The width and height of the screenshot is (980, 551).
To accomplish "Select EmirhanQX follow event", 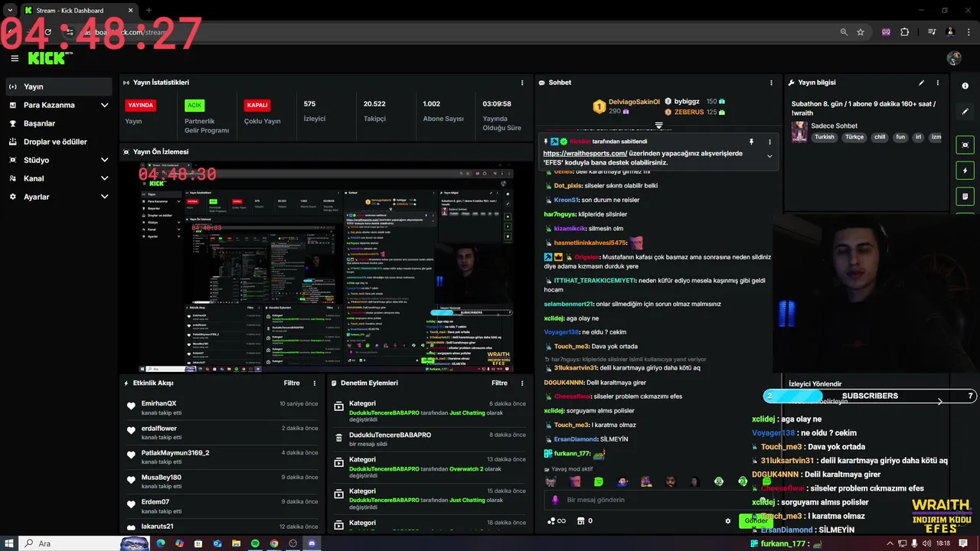I will [222, 407].
